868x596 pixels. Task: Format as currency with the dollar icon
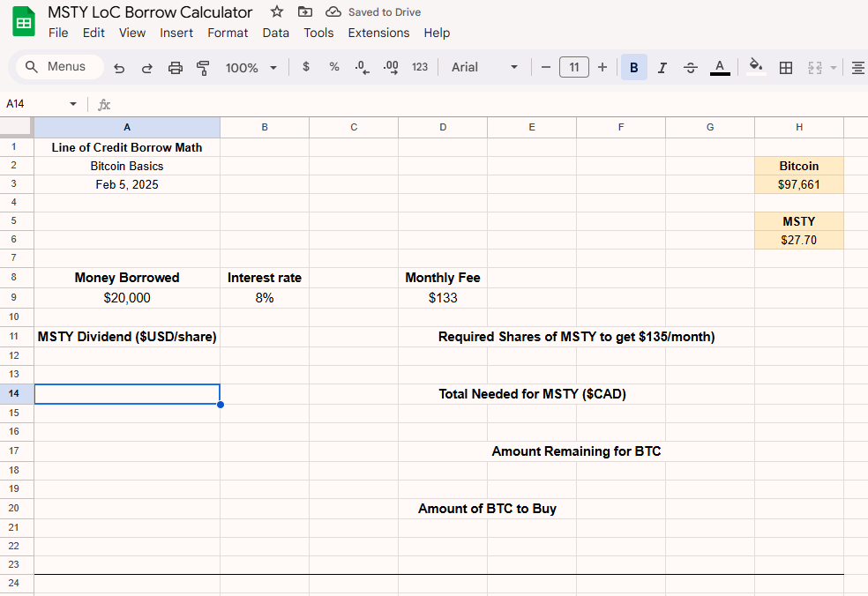coord(305,67)
